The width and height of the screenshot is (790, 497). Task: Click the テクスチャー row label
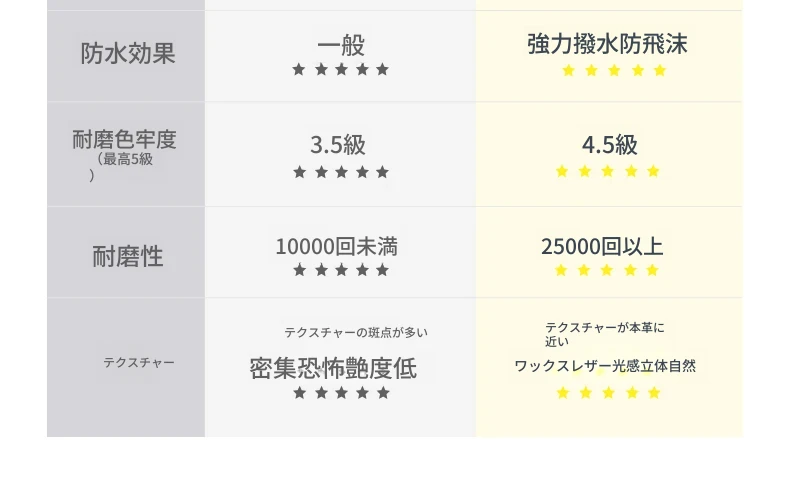coord(139,362)
